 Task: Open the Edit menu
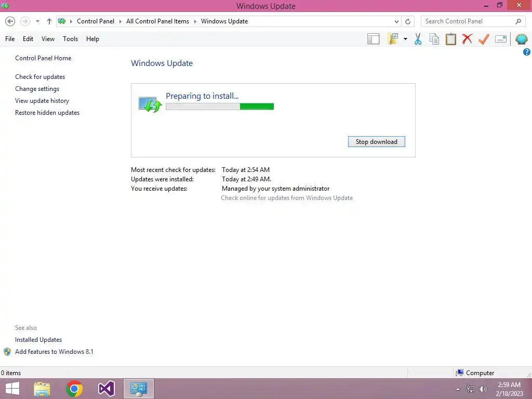28,39
